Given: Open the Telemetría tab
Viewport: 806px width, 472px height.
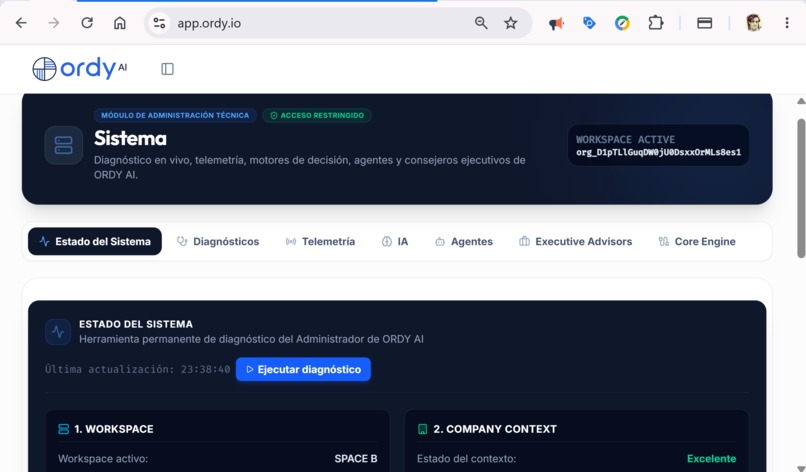Looking at the screenshot, I should coord(320,241).
